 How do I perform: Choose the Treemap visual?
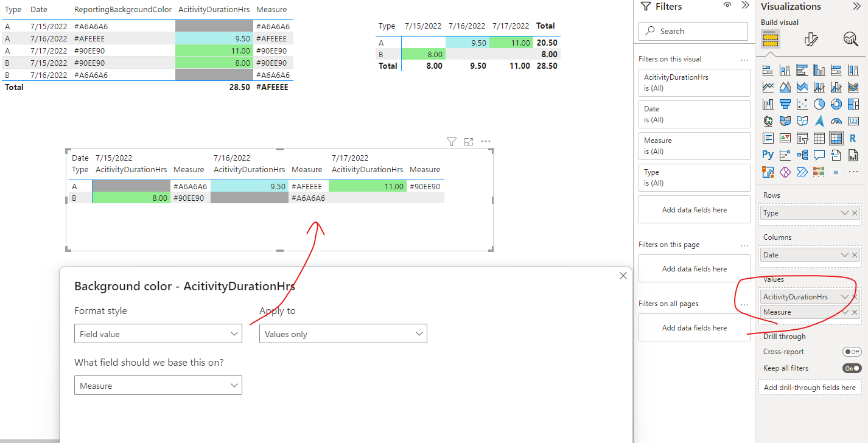(x=853, y=104)
